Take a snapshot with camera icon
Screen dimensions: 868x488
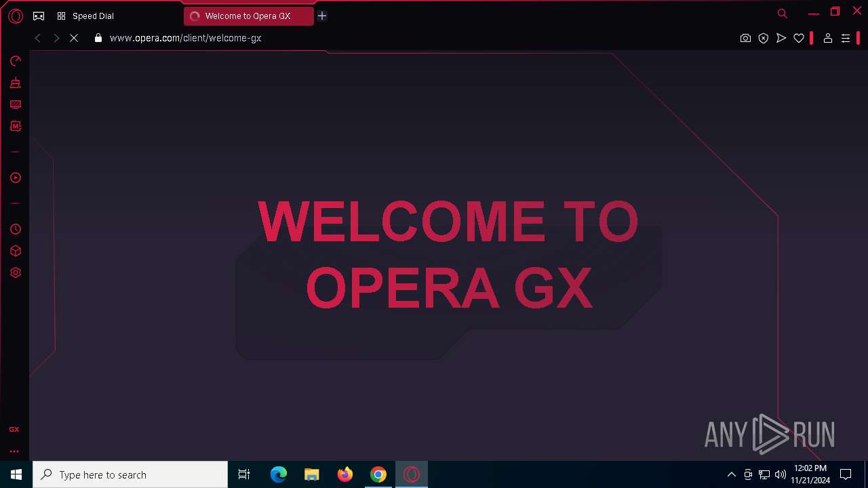click(x=745, y=39)
